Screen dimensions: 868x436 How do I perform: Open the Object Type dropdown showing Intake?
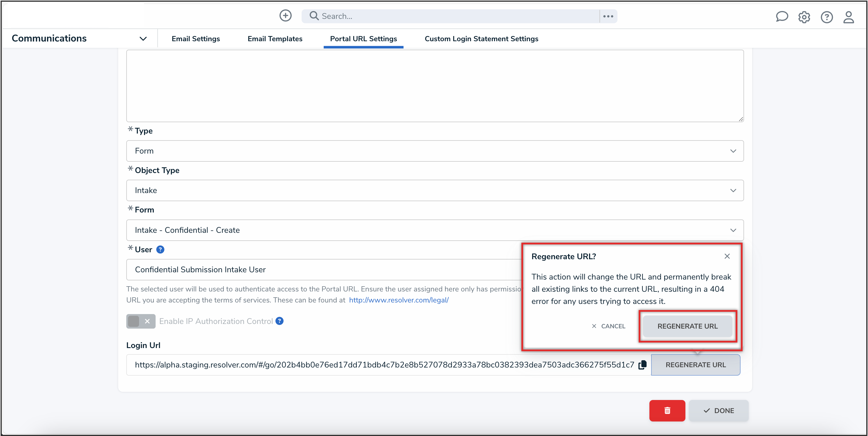pyautogui.click(x=435, y=190)
